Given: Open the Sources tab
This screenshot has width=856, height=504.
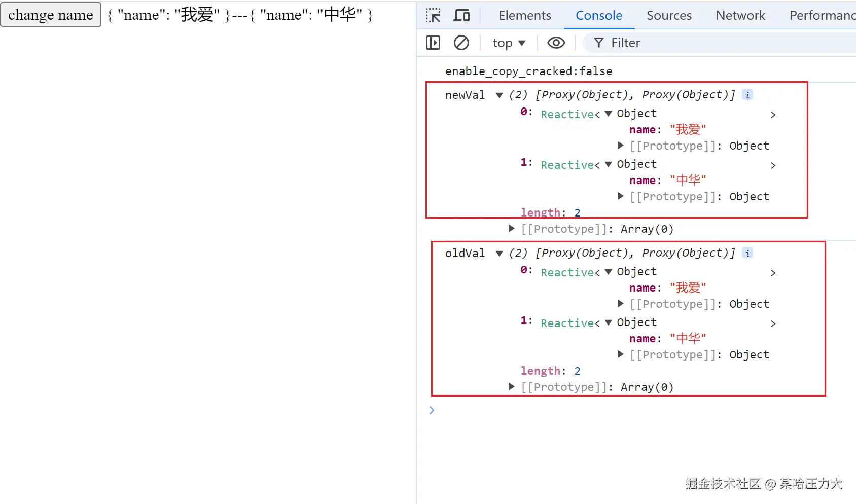Looking at the screenshot, I should click(669, 16).
